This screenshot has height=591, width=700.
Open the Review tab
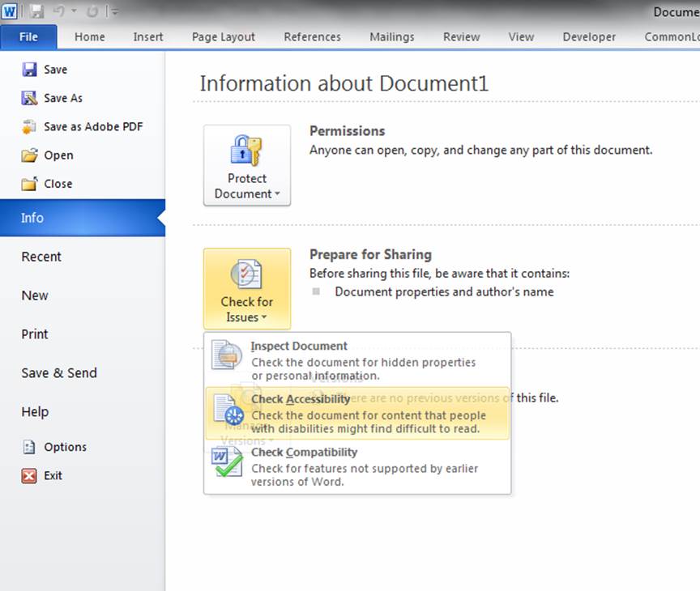click(461, 37)
